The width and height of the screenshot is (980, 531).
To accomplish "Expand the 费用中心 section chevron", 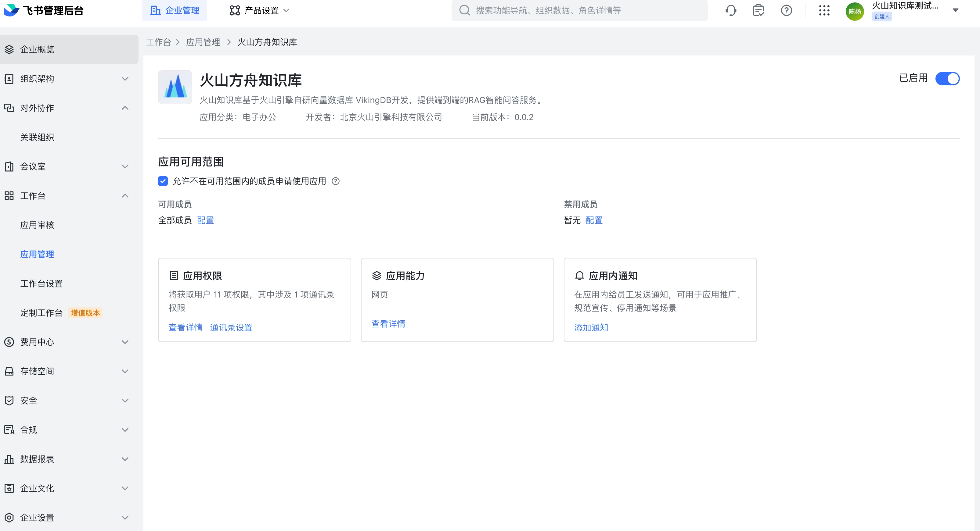I will [x=125, y=342].
